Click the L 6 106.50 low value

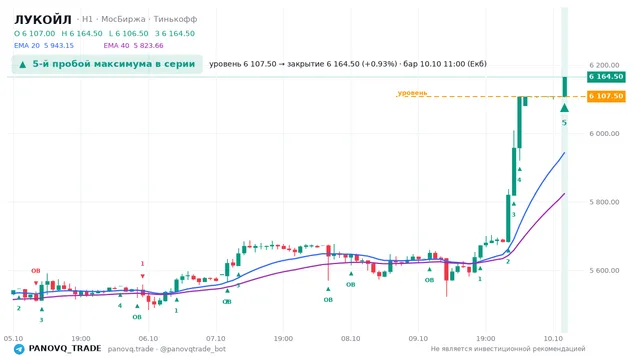(129, 33)
